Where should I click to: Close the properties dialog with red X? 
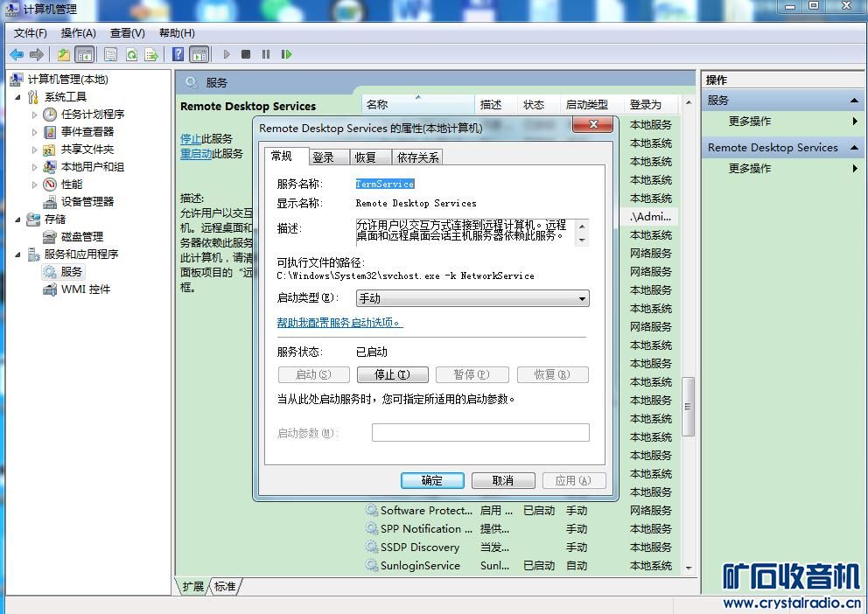[593, 124]
